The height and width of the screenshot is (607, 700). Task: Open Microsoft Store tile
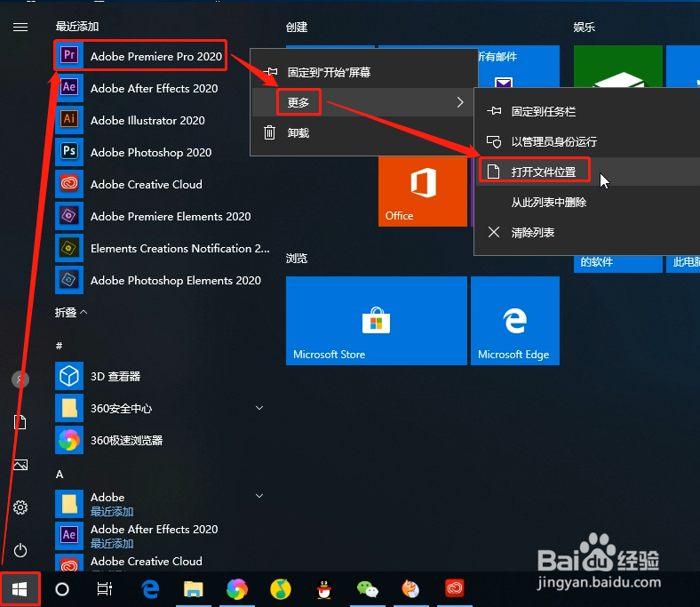pyautogui.click(x=377, y=320)
